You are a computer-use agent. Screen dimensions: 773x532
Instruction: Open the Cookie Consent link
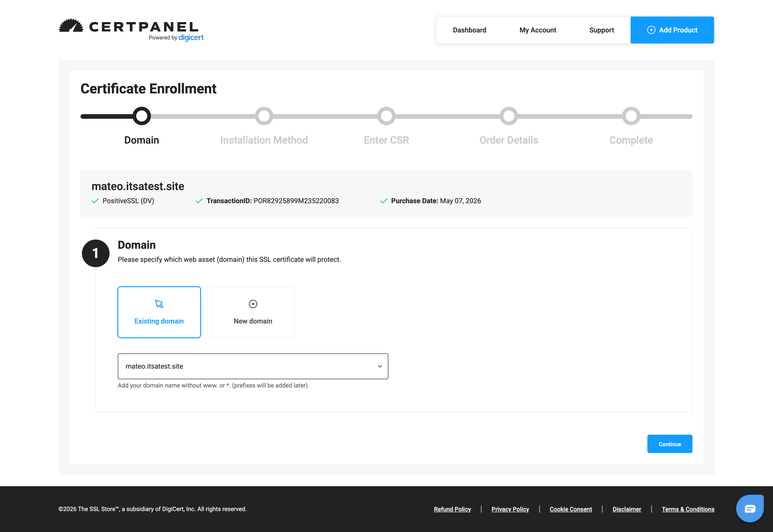pos(571,509)
